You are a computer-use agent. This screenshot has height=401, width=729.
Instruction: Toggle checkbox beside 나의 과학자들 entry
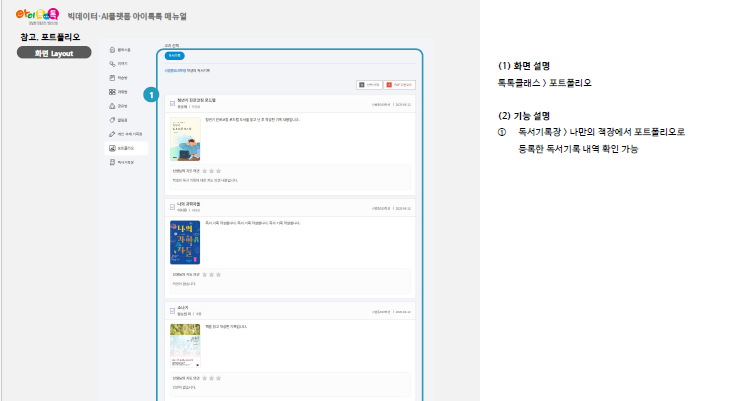point(173,205)
